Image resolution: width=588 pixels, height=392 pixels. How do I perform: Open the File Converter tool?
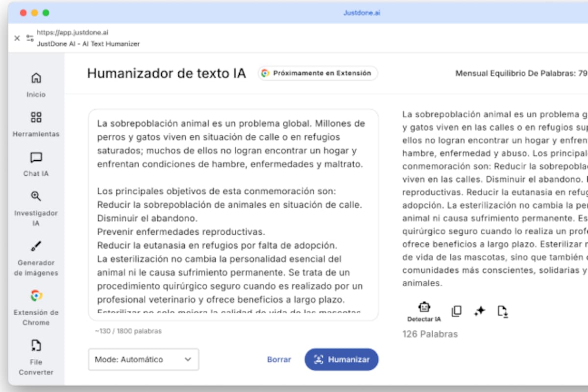[x=36, y=356]
